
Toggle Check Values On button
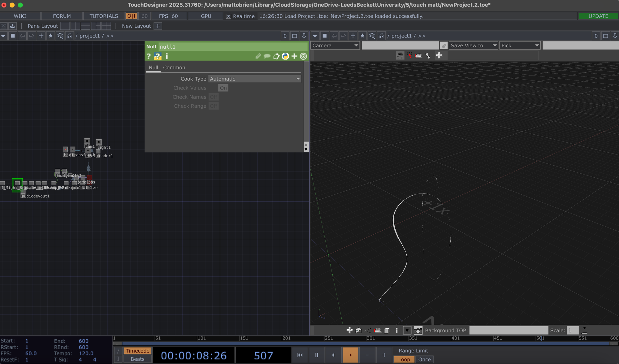223,88
